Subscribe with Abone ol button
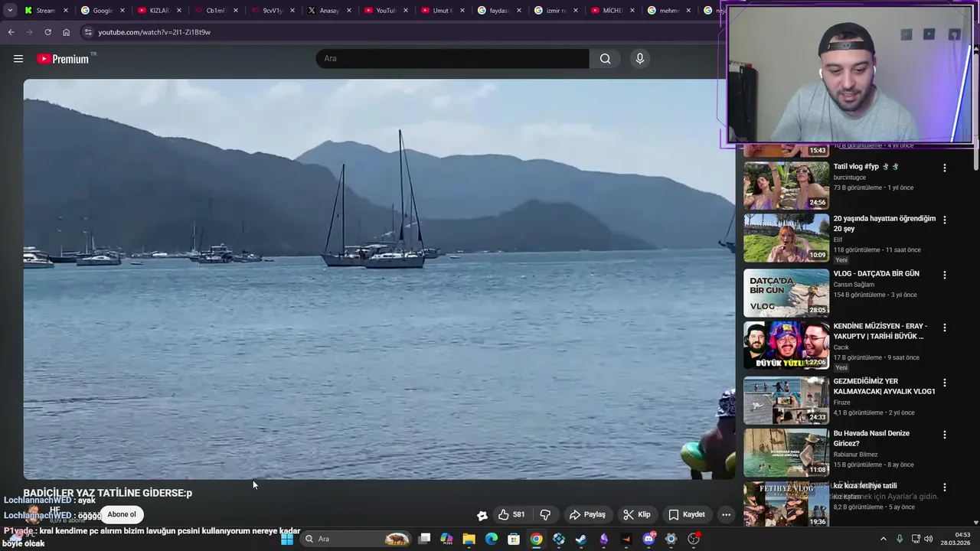This screenshot has height=551, width=980. (x=122, y=514)
